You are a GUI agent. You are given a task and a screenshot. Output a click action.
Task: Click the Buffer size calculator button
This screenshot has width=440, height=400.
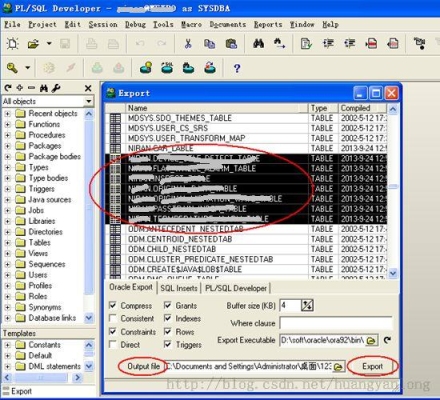(307, 305)
